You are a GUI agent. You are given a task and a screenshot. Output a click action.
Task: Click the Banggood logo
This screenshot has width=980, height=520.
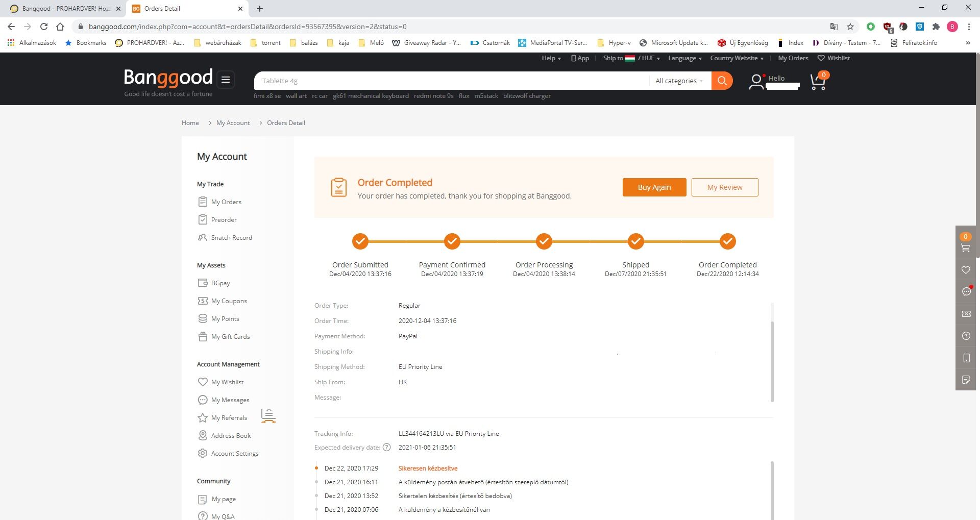pyautogui.click(x=168, y=78)
